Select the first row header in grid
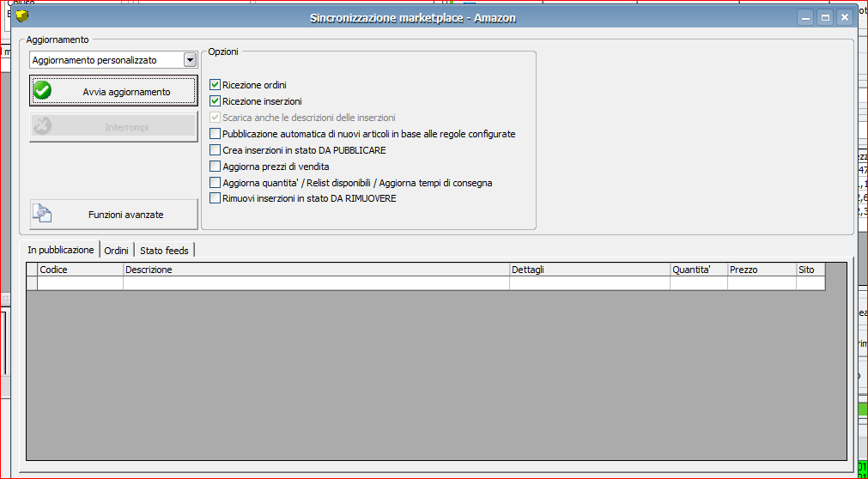 tap(32, 283)
